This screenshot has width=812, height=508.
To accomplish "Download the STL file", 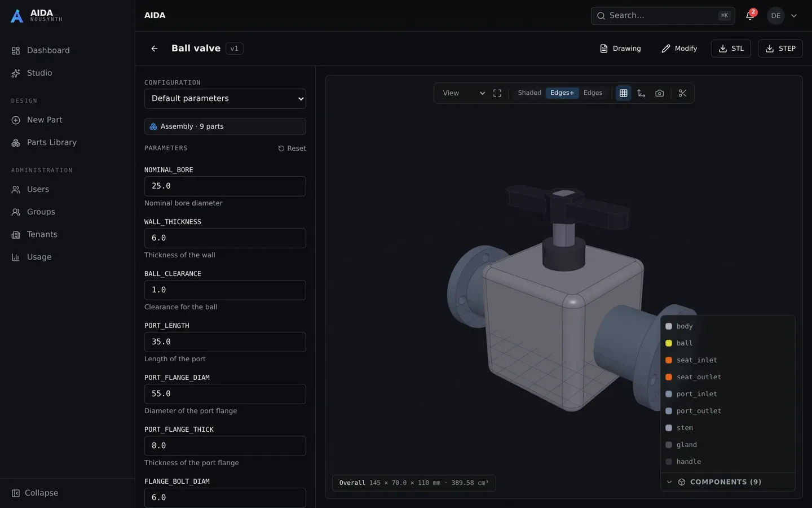I will click(731, 49).
